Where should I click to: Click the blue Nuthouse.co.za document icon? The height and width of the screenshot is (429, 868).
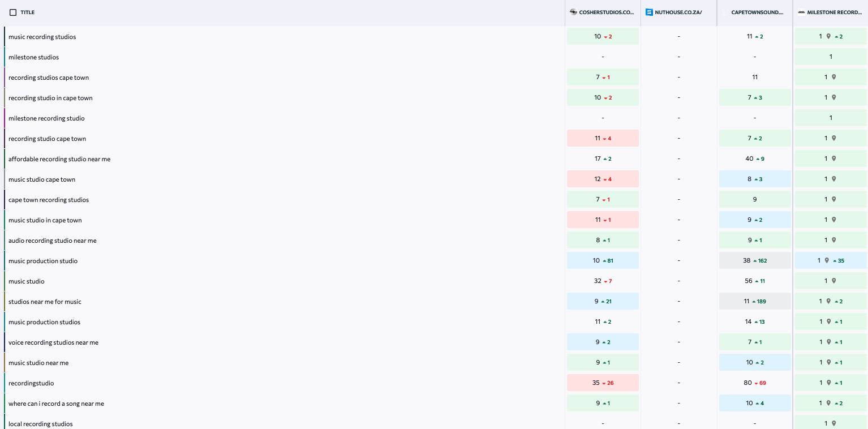tap(649, 12)
